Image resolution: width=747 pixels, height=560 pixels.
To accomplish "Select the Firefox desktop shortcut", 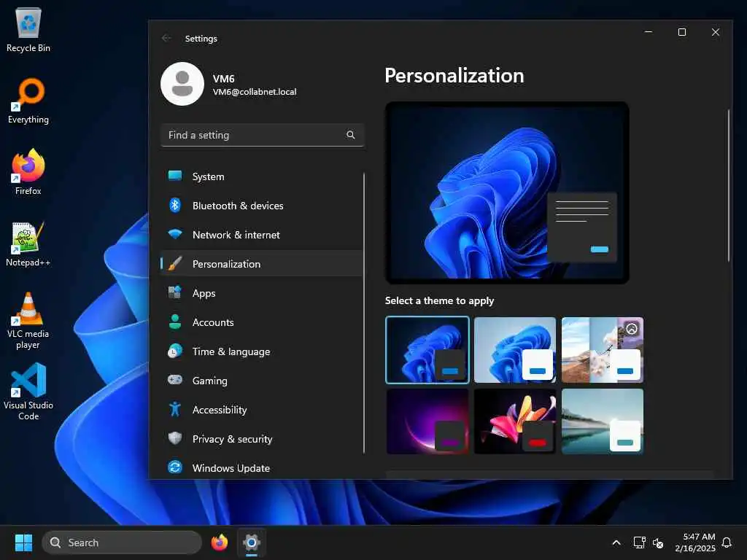I will point(28,172).
